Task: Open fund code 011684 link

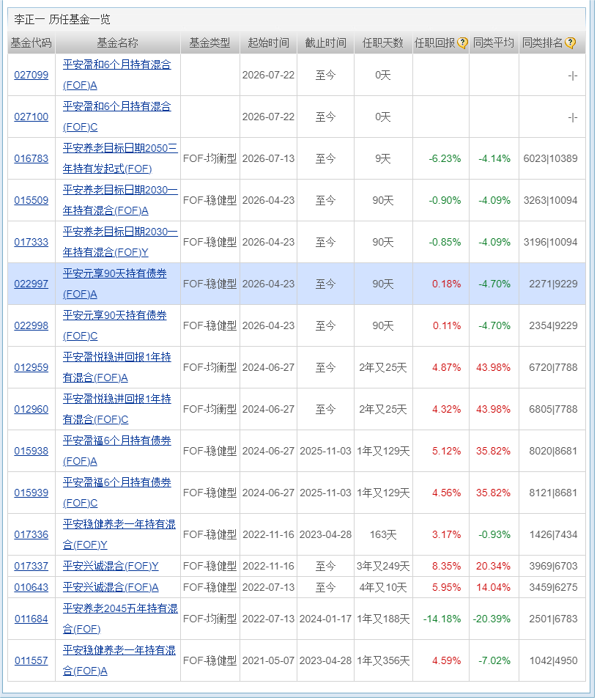Action: tap(31, 619)
